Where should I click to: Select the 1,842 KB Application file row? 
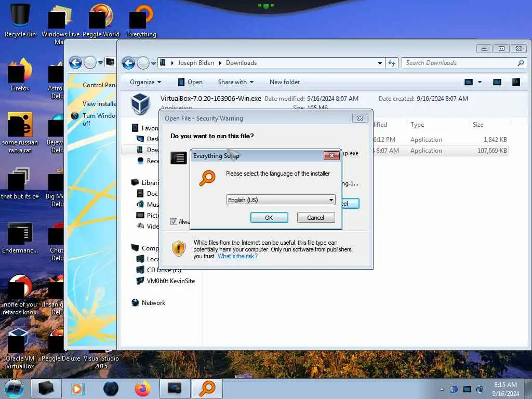(x=440, y=139)
